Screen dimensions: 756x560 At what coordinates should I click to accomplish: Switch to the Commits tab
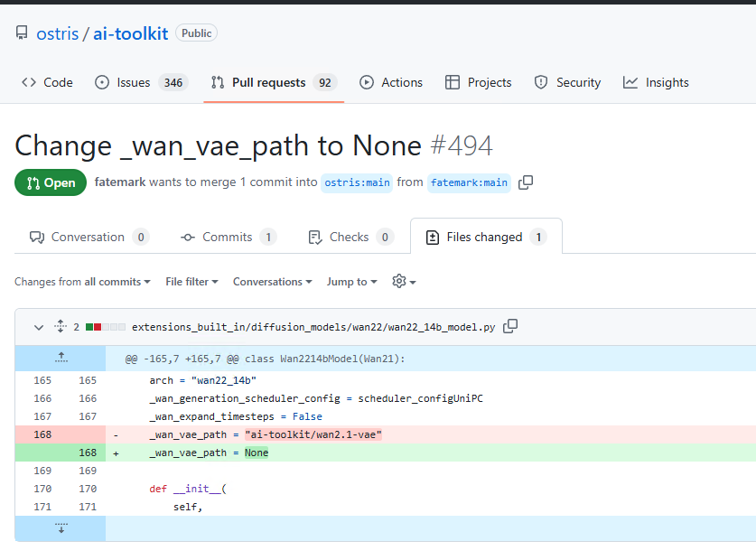228,237
